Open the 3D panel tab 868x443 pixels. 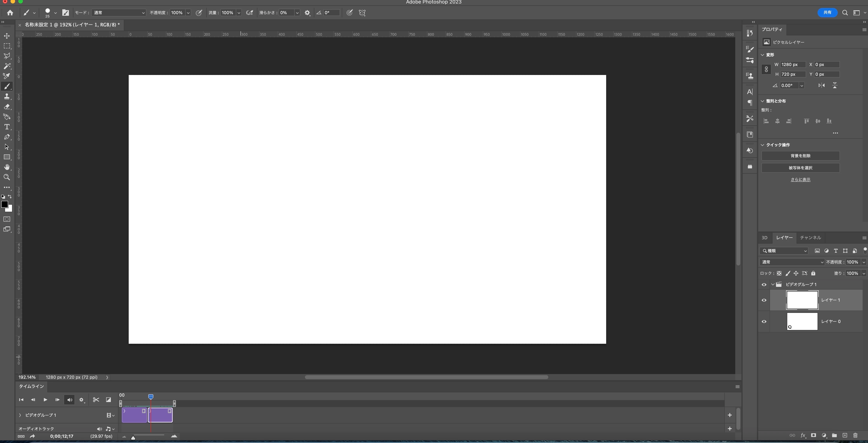point(765,238)
